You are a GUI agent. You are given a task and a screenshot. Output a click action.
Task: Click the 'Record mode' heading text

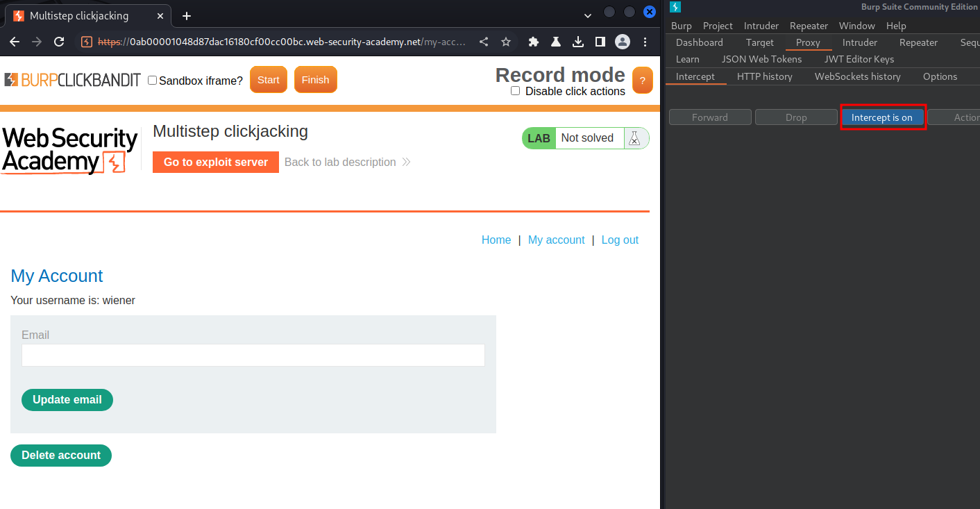tap(560, 75)
